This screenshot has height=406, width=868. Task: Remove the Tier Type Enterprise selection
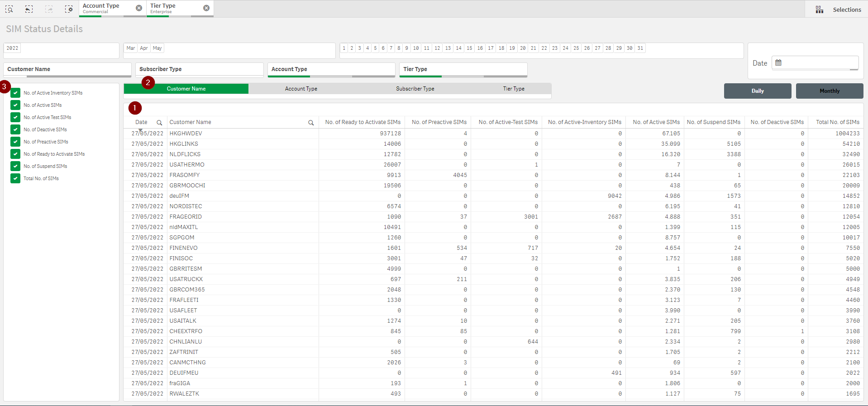point(206,8)
